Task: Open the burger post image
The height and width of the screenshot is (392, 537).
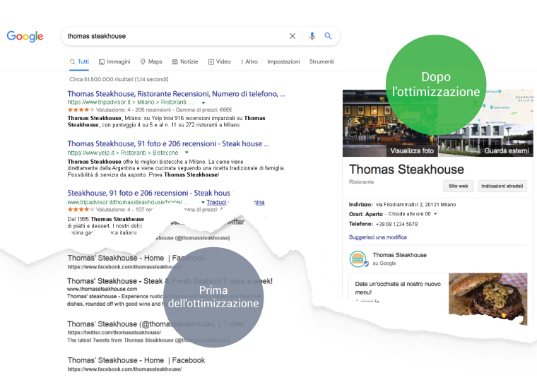Action: pos(488,299)
